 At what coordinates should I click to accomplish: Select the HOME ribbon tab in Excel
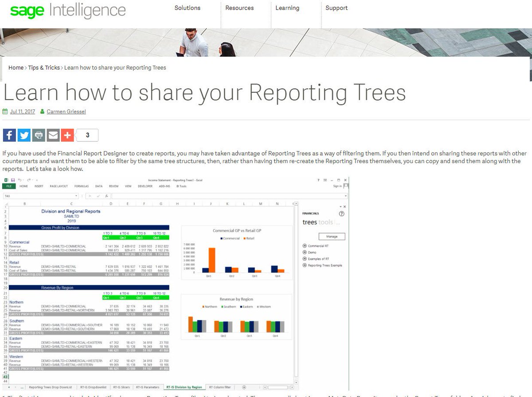23,186
